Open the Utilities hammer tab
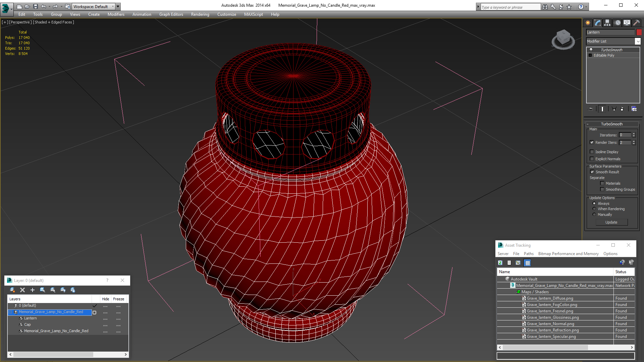The width and height of the screenshot is (644, 362). (636, 23)
